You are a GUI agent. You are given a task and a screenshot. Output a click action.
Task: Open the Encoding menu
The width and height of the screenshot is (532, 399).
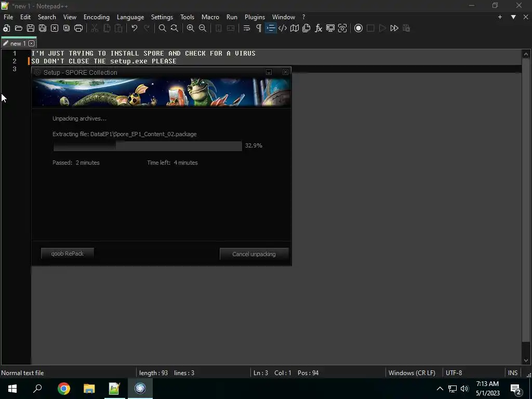tap(97, 17)
